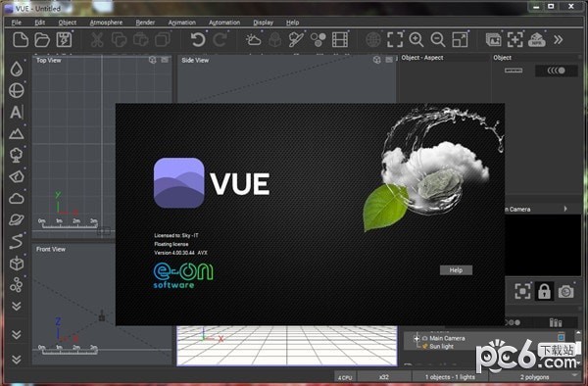
Task: Toggle the Object panel switch
Action: [x=557, y=71]
